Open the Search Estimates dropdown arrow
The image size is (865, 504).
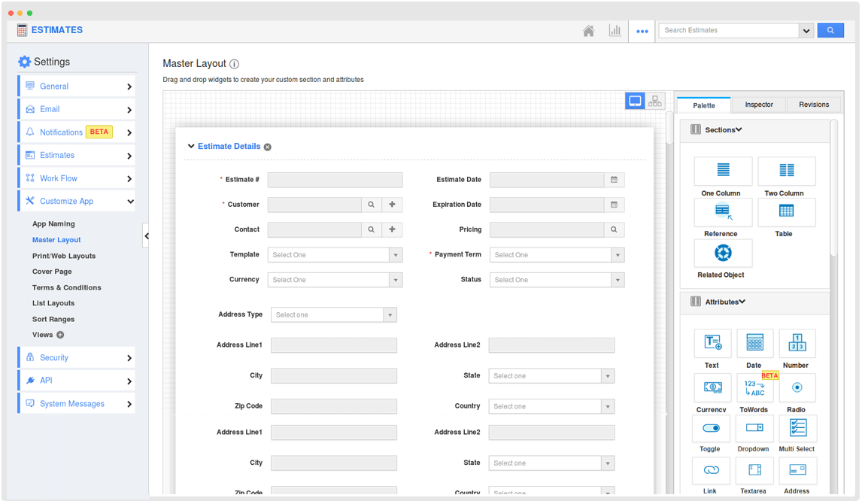(x=806, y=31)
